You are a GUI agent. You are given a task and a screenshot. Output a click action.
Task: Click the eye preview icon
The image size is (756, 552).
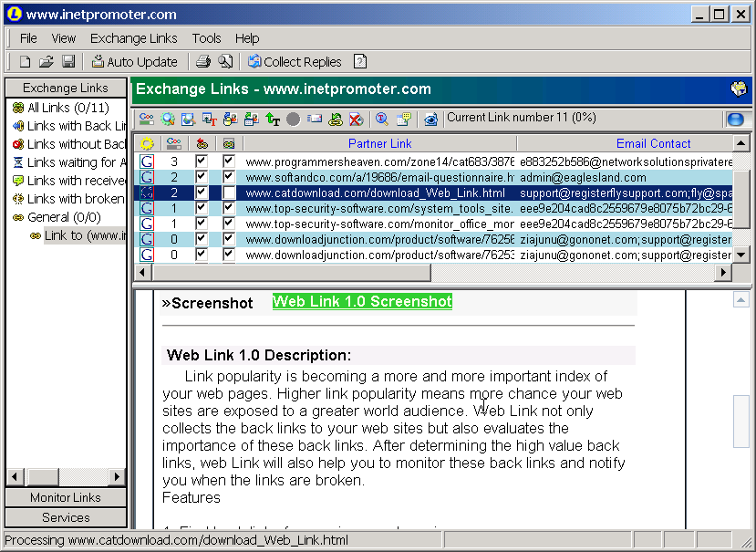(430, 119)
